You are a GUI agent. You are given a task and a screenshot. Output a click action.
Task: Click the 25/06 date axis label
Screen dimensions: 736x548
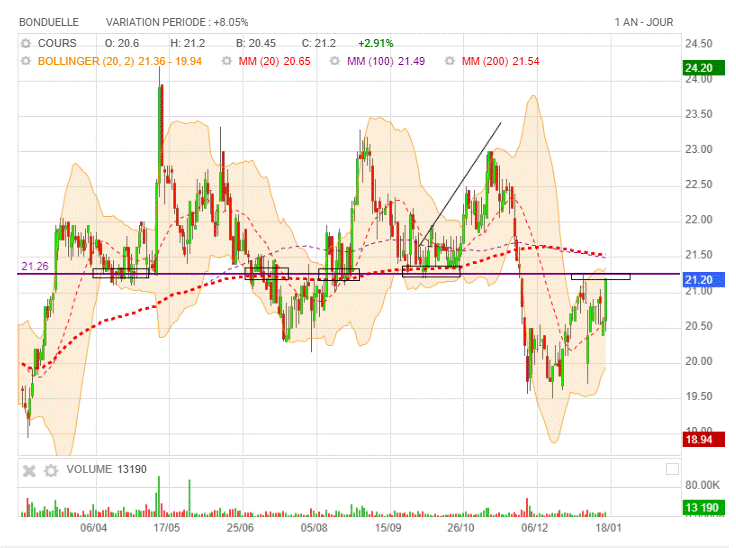tap(240, 528)
